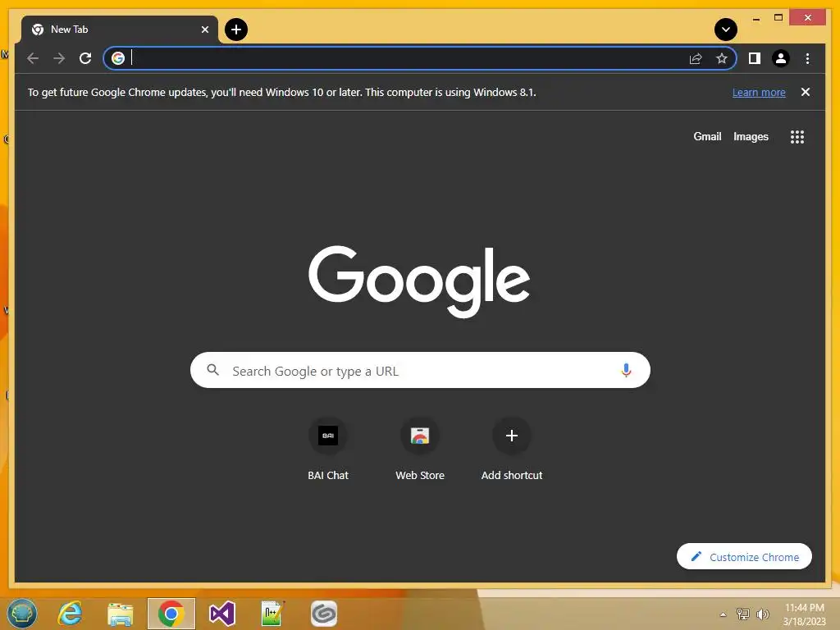Minimize the Chrome window

756,18
